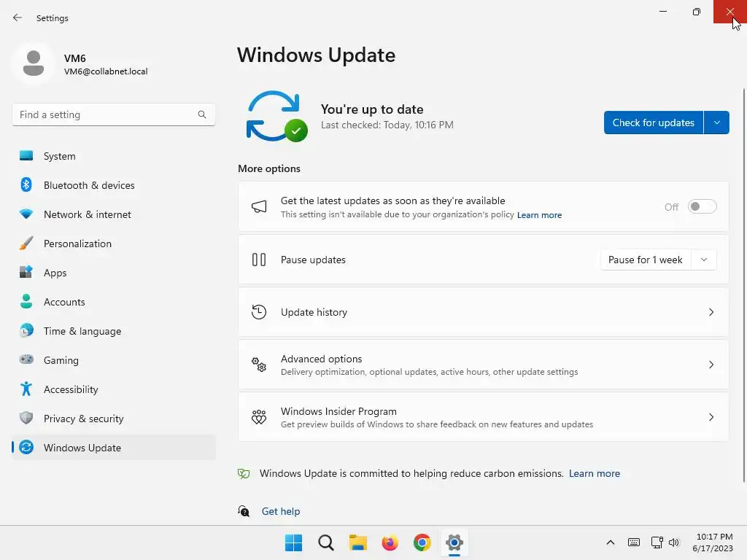Screen dimensions: 747x560
Task: Open Bluetooth & devices category
Action: (114, 184)
